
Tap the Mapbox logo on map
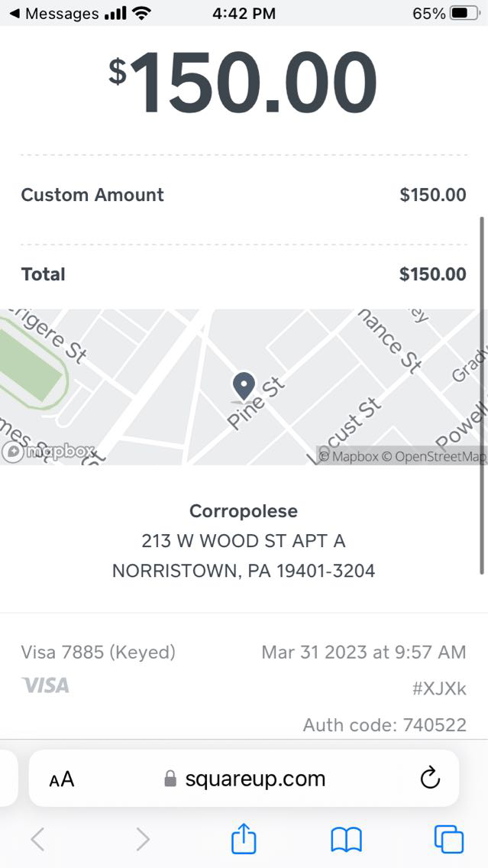coord(48,452)
